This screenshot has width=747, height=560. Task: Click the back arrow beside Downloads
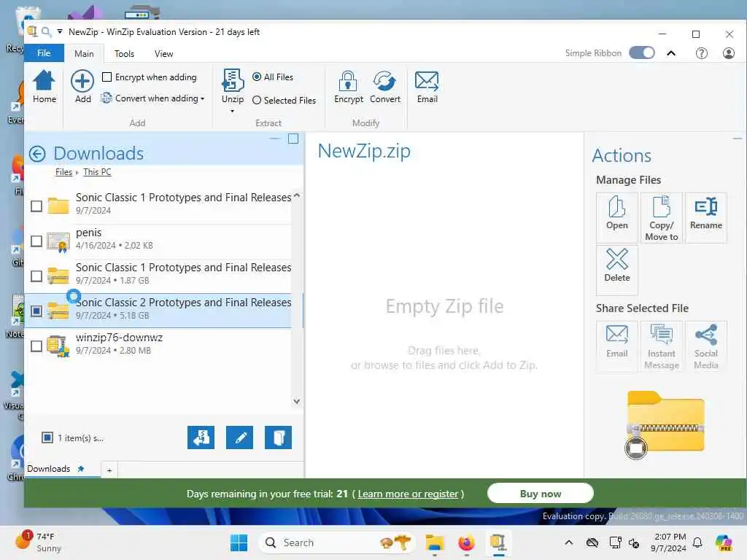tap(37, 154)
